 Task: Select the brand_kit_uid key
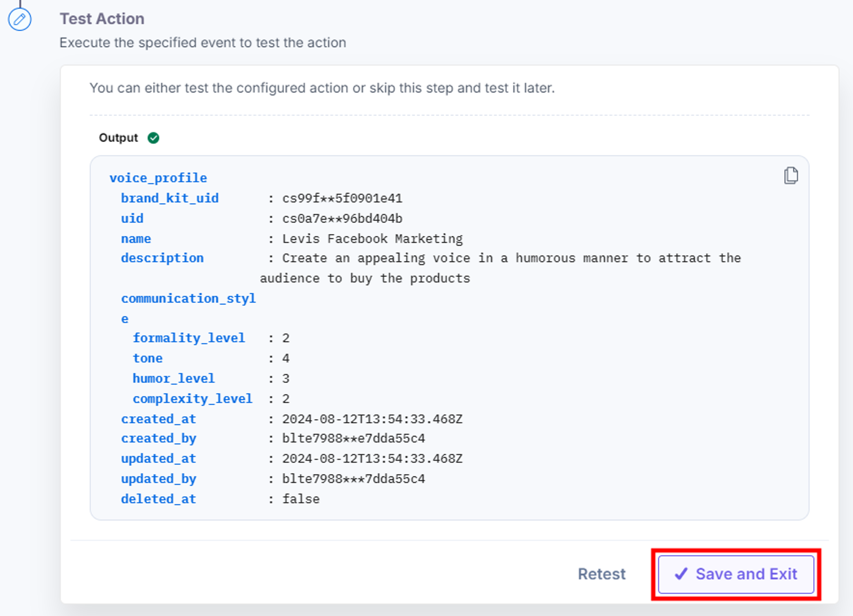(170, 198)
